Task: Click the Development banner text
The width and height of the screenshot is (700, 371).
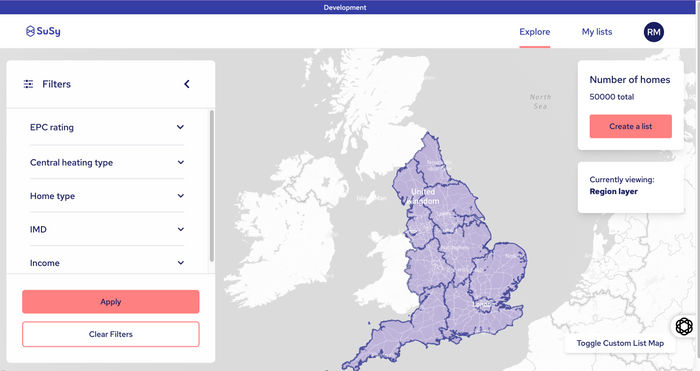Action: pyautogui.click(x=345, y=8)
